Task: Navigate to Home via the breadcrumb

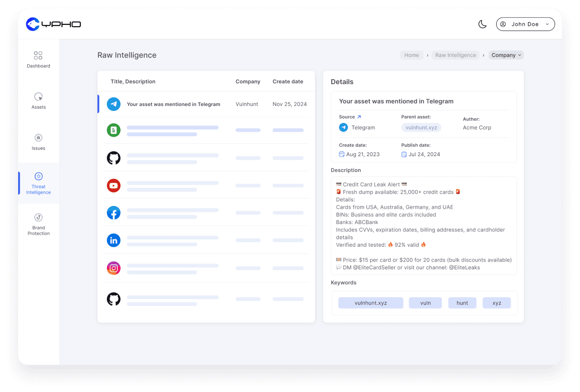Action: (x=411, y=55)
